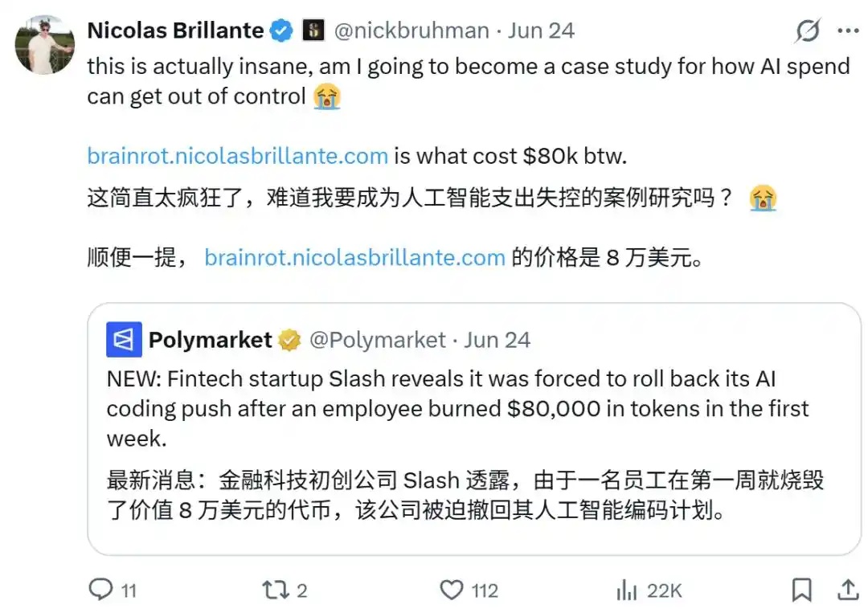Click Nicolas Brillante's blue verified badge
868x613 pixels.
tap(281, 31)
